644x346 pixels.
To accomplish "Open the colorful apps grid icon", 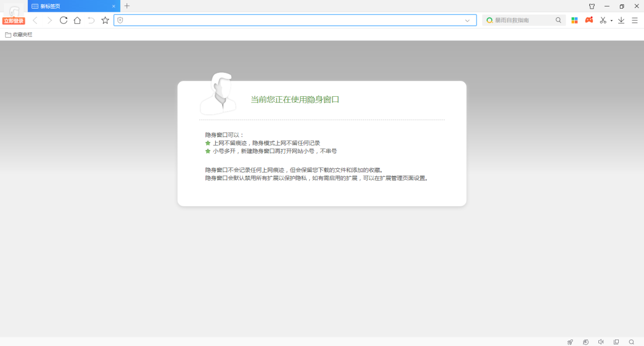I will point(574,20).
